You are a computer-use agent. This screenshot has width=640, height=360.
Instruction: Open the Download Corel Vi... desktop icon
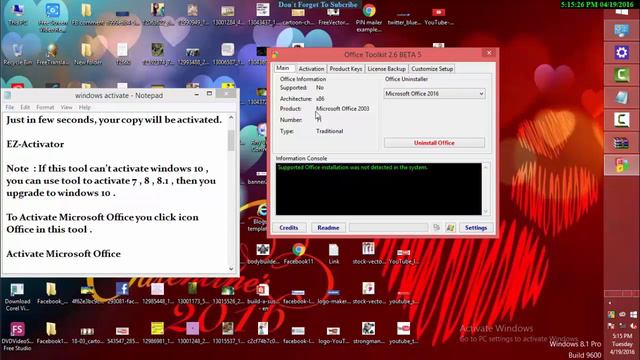tap(17, 297)
